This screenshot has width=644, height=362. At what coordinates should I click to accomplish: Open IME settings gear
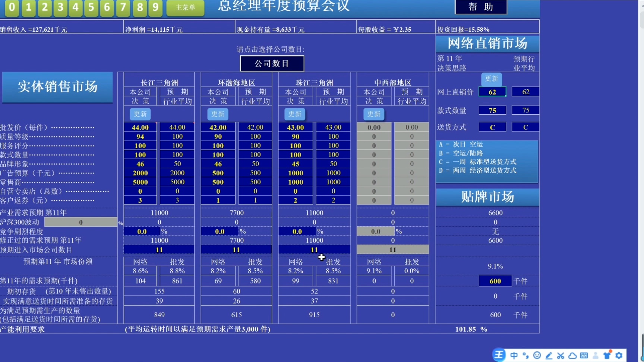tap(619, 355)
